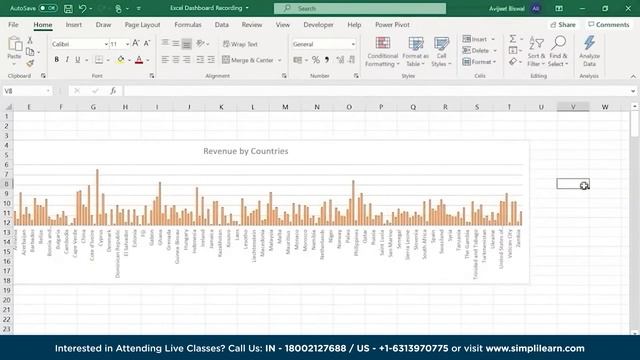Switch to the Power Pivot tab
640x360 pixels.
pyautogui.click(x=392, y=24)
